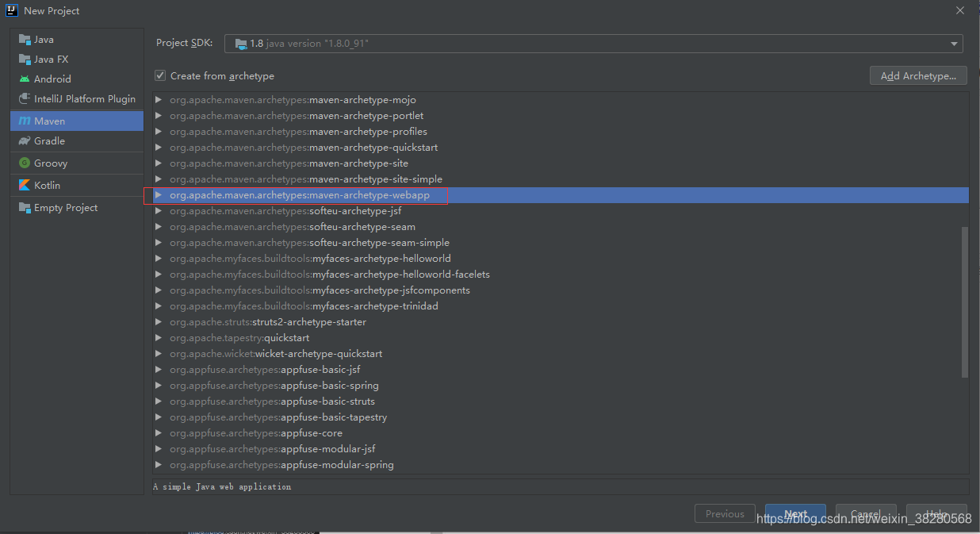Click the SDK folder icon in the combo box

pyautogui.click(x=240, y=43)
